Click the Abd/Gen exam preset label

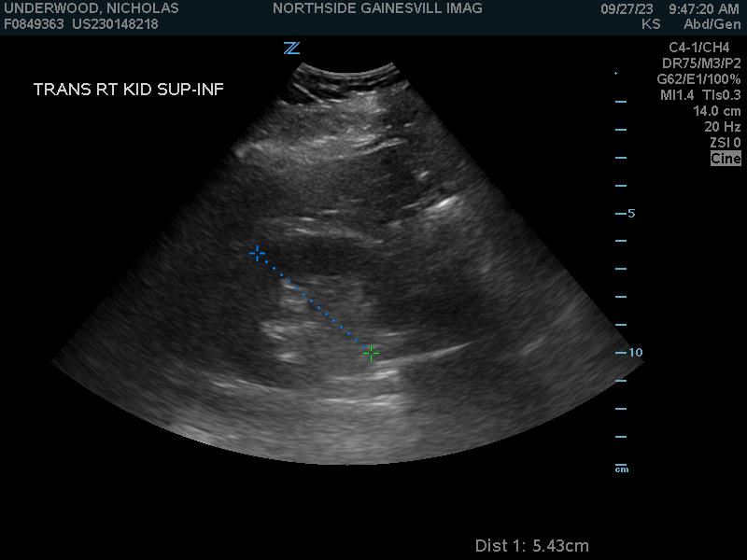tap(712, 24)
